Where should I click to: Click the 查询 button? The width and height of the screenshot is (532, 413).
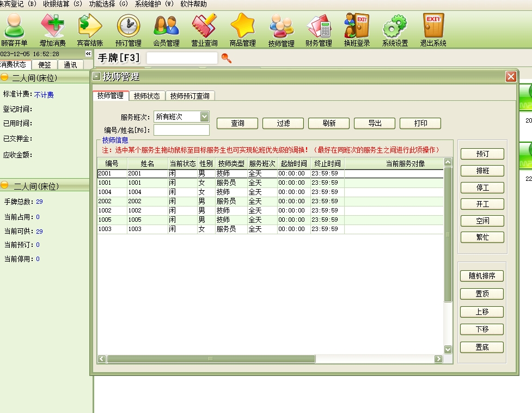pyautogui.click(x=237, y=124)
